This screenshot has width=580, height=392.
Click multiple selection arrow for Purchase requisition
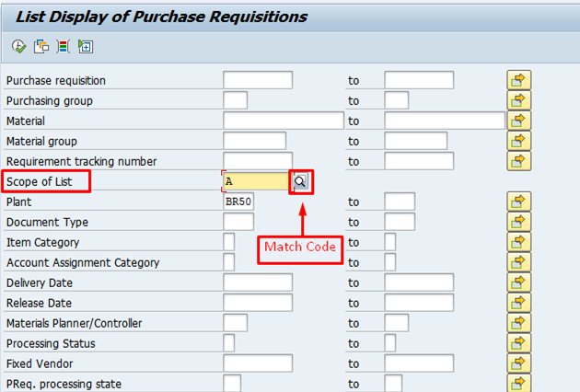[519, 80]
